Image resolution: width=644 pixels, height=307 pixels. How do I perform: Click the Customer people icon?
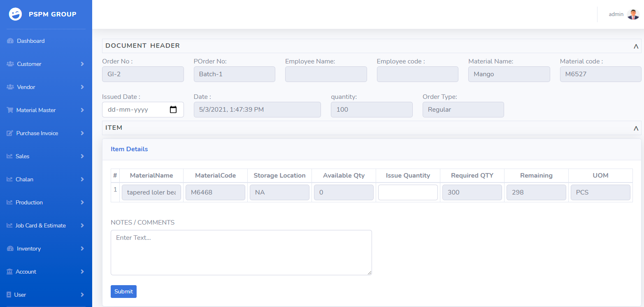[x=10, y=64]
